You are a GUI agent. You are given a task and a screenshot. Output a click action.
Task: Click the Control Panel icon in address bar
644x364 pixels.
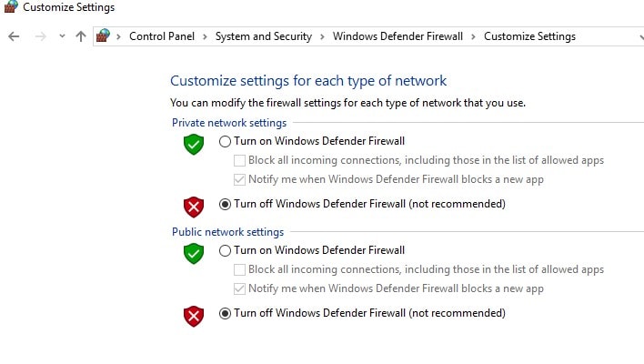point(105,36)
